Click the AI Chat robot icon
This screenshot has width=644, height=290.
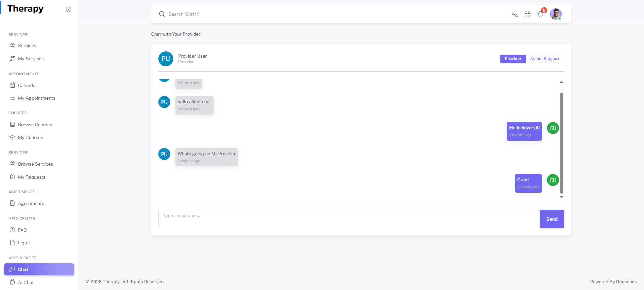pos(12,282)
